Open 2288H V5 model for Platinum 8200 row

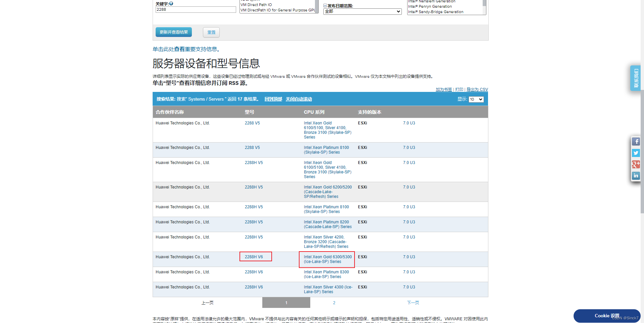click(x=254, y=222)
